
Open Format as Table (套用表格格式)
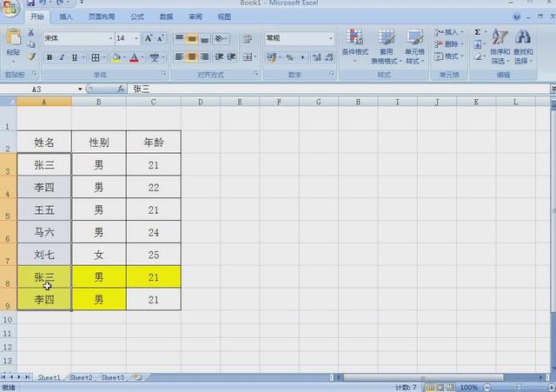pyautogui.click(x=387, y=46)
